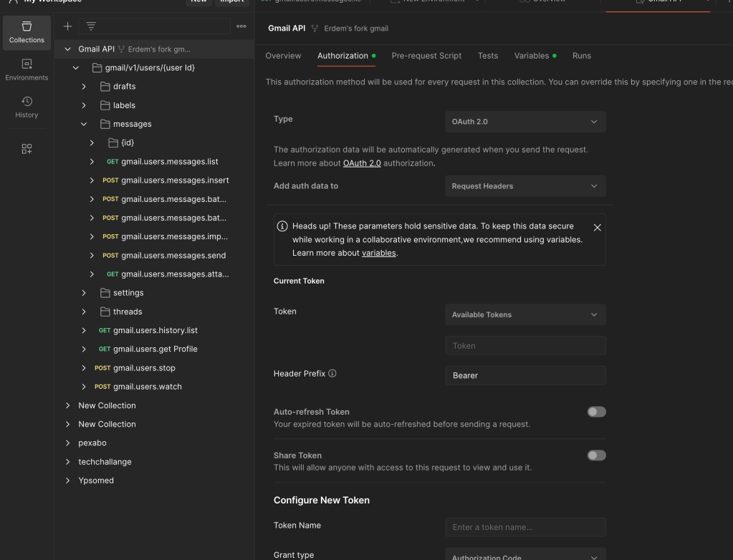Click the drafts folder icon
733x560 pixels.
(x=105, y=87)
